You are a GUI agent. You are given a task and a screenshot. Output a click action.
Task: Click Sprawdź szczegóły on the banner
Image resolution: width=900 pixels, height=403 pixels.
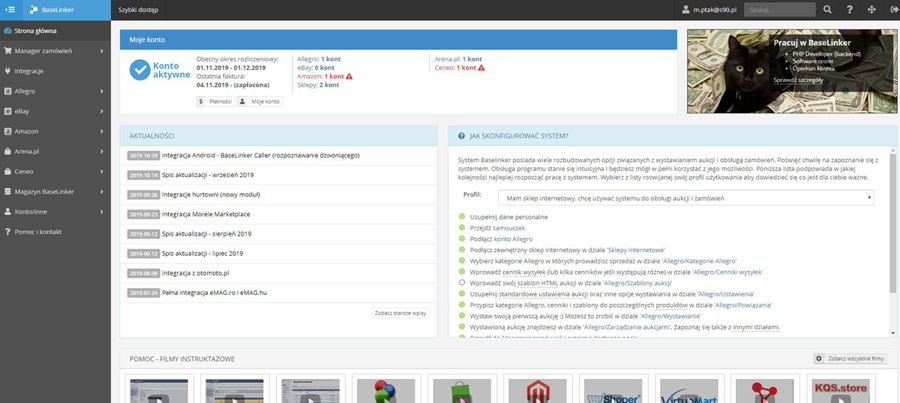pos(798,80)
